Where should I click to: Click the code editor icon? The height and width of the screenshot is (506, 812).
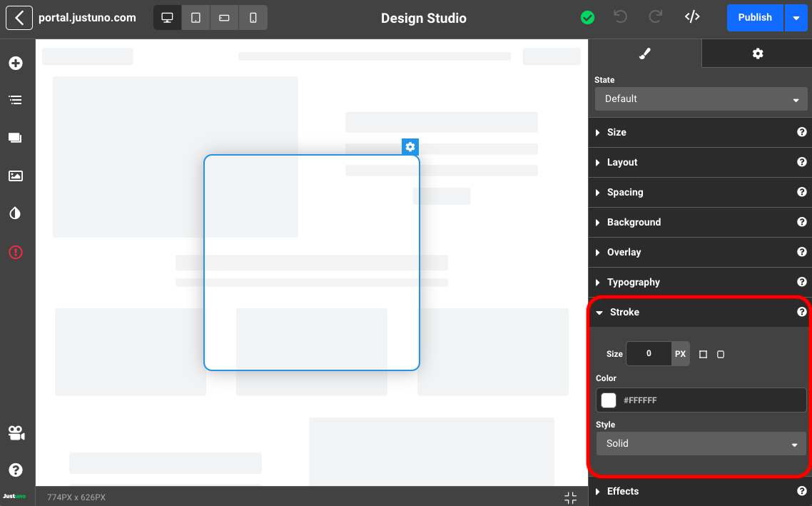click(x=691, y=17)
